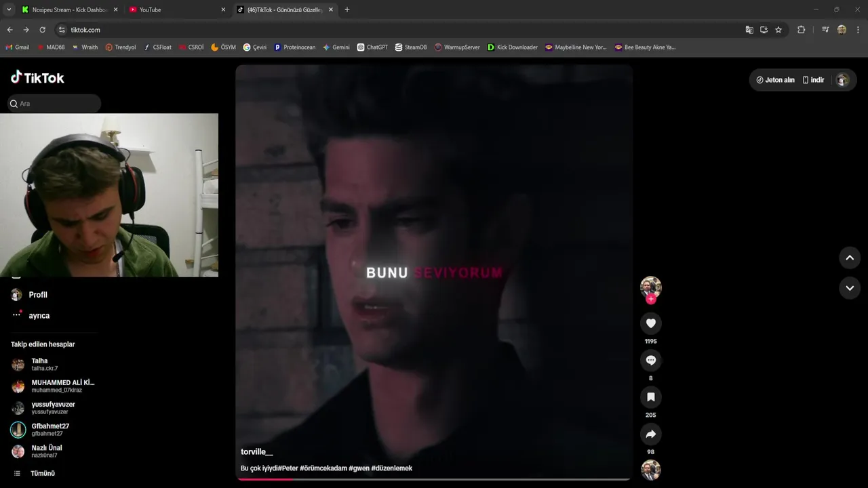Open creator avatar above like button

click(x=650, y=287)
